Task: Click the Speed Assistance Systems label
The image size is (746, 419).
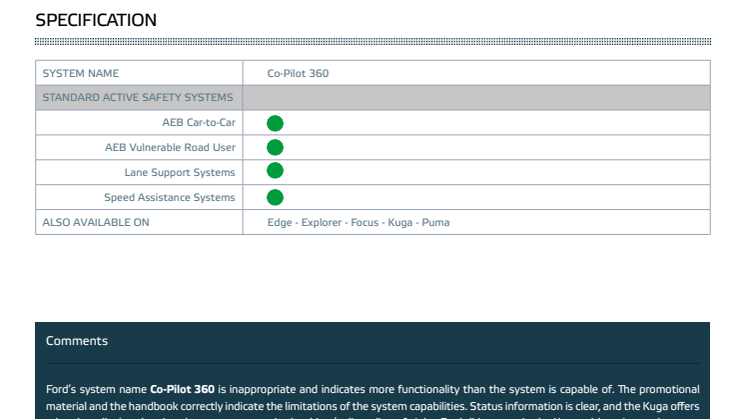Action: coord(170,197)
